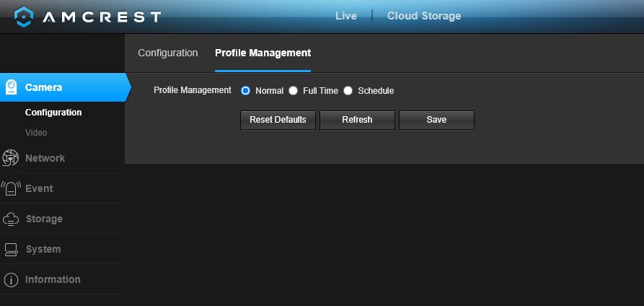This screenshot has width=644, height=306.
Task: Switch to the Configuration tab
Action: coord(167,53)
